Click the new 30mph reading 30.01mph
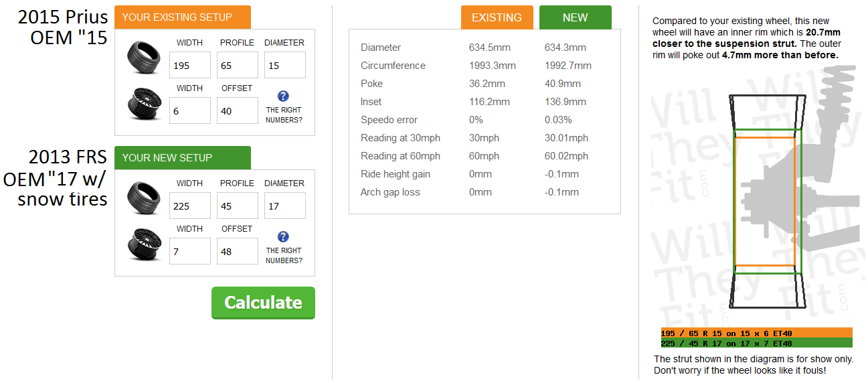The width and height of the screenshot is (868, 383). [567, 138]
